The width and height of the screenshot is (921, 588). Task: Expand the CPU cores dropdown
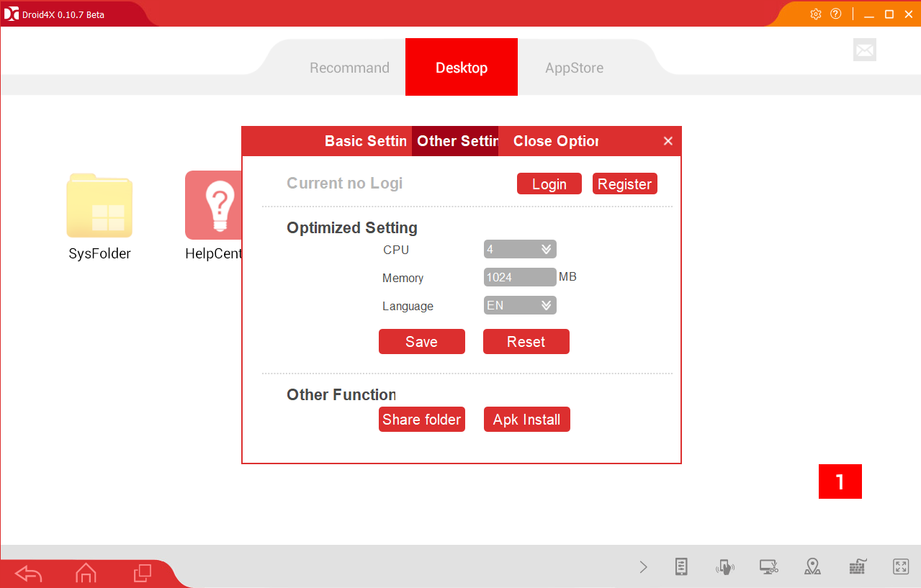[x=520, y=250]
